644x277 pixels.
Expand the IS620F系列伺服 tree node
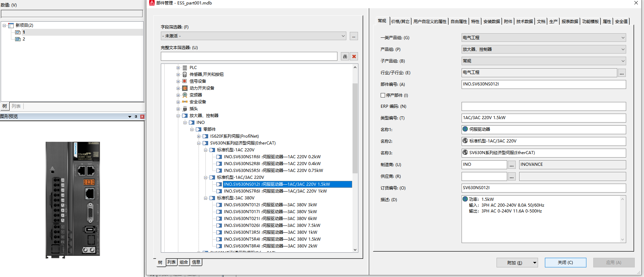click(199, 136)
